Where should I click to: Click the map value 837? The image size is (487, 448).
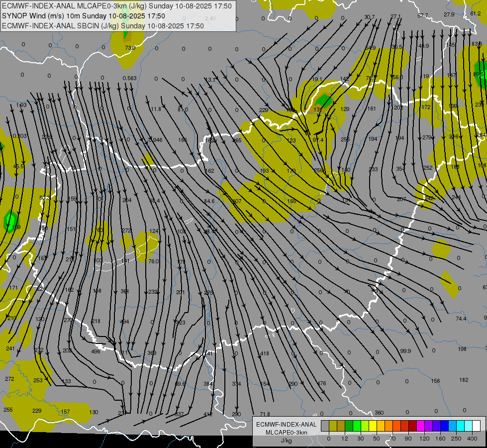(179, 415)
